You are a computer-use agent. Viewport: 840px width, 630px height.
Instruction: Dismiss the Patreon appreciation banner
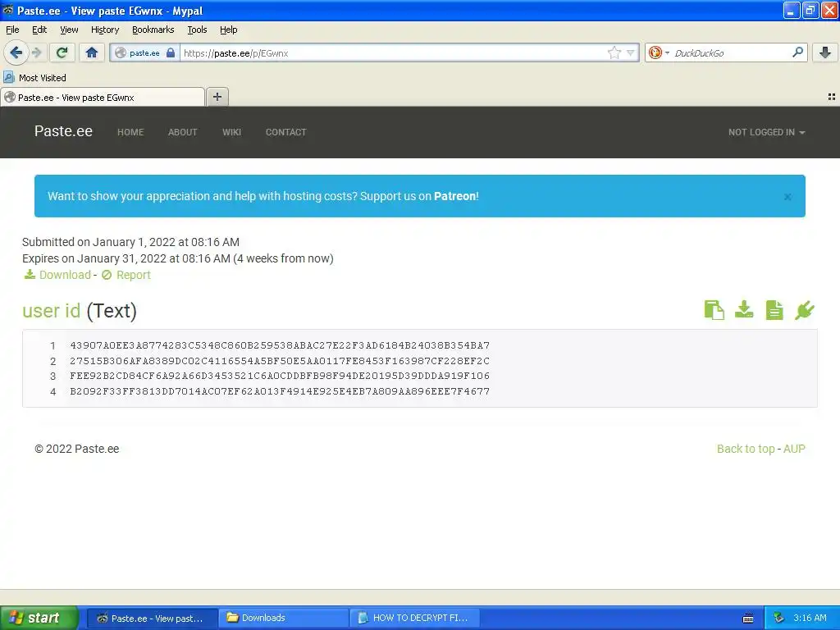(x=787, y=197)
